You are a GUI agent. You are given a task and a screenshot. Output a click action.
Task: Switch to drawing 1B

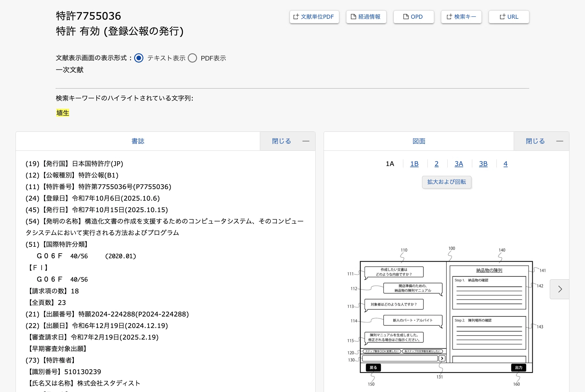[415, 164]
